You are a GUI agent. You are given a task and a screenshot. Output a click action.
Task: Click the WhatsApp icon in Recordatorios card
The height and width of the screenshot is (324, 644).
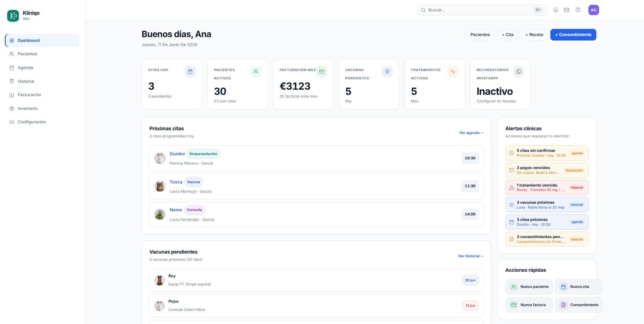click(519, 71)
